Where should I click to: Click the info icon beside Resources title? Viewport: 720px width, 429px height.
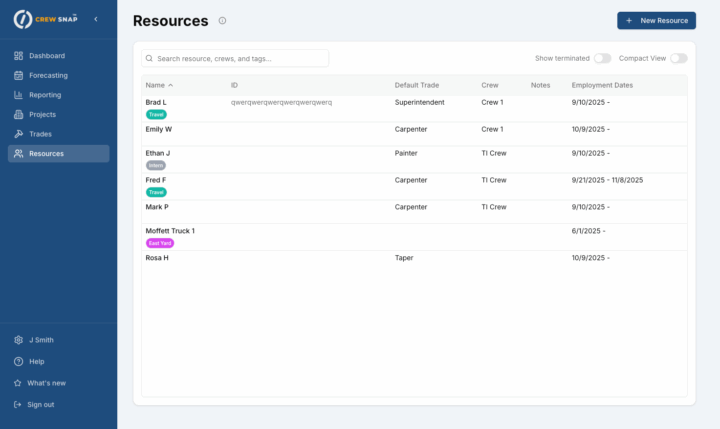point(222,21)
